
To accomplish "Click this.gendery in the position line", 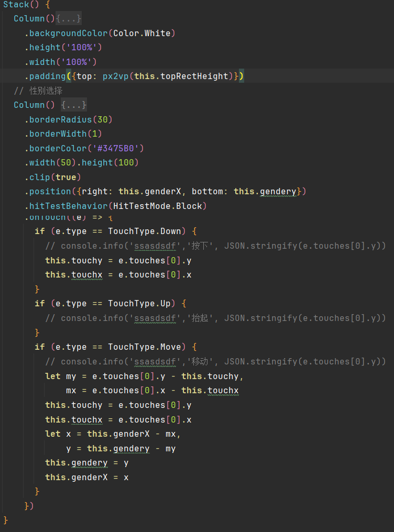I will pyautogui.click(x=265, y=192).
